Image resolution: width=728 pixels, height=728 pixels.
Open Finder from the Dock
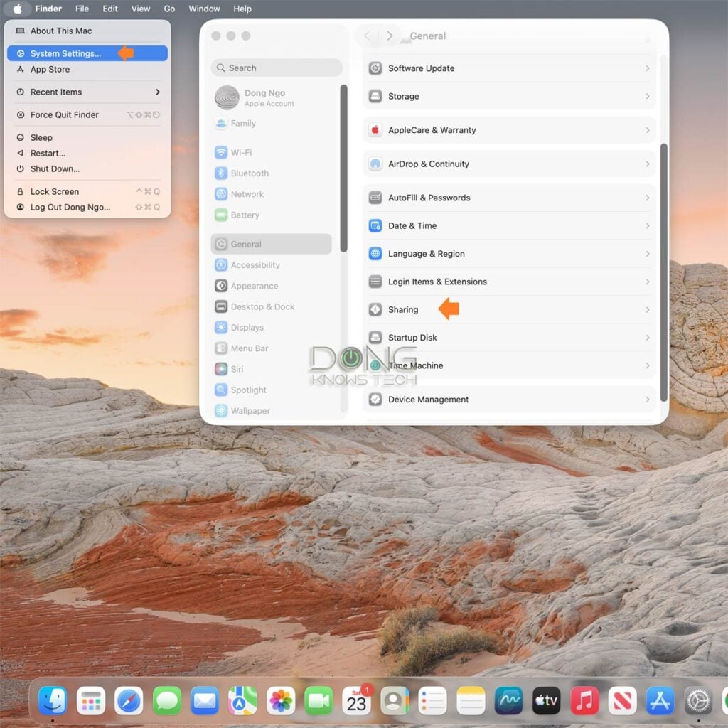[x=53, y=700]
